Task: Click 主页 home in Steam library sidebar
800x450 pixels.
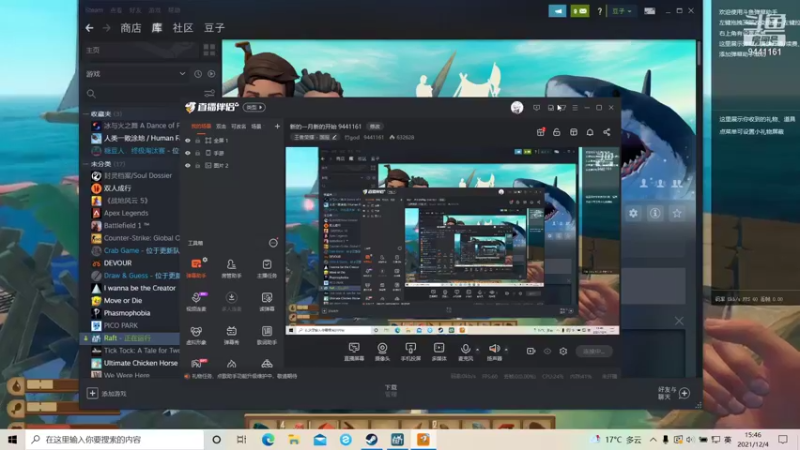Action: [x=92, y=50]
